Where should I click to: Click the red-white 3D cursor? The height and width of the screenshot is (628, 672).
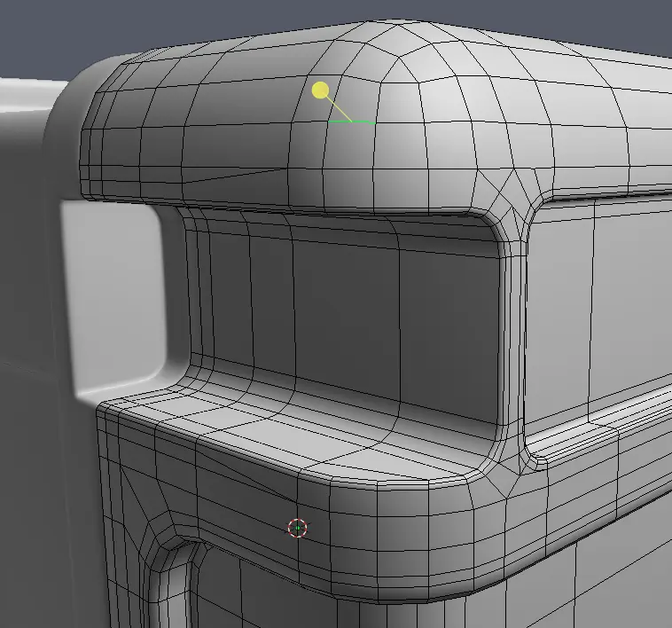point(298,528)
